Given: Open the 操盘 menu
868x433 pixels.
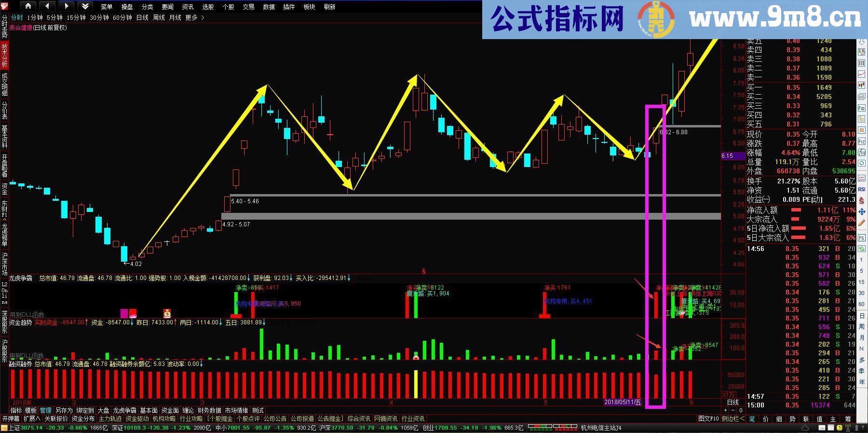Looking at the screenshot, I should [x=127, y=7].
